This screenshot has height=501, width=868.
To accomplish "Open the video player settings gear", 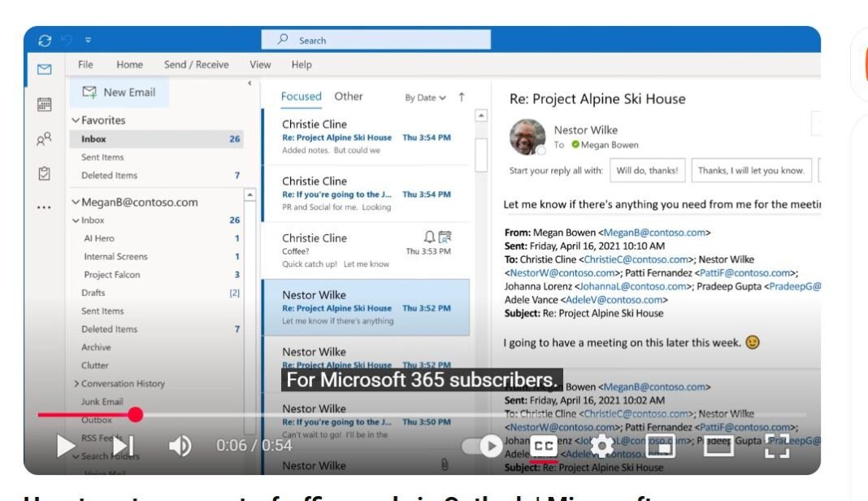I will (x=601, y=446).
